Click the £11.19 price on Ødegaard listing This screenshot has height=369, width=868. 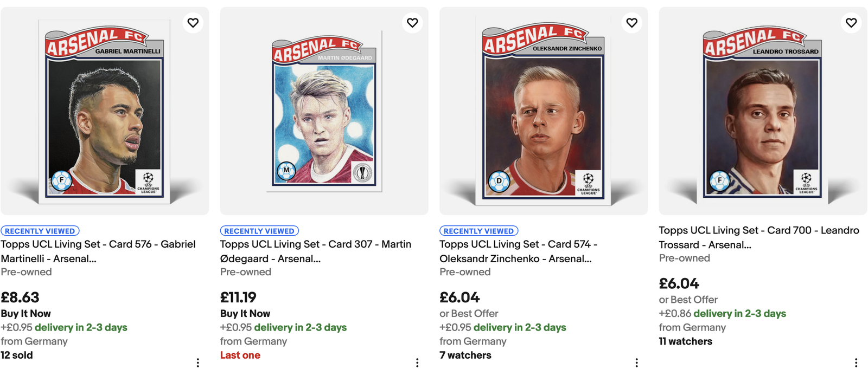(238, 297)
